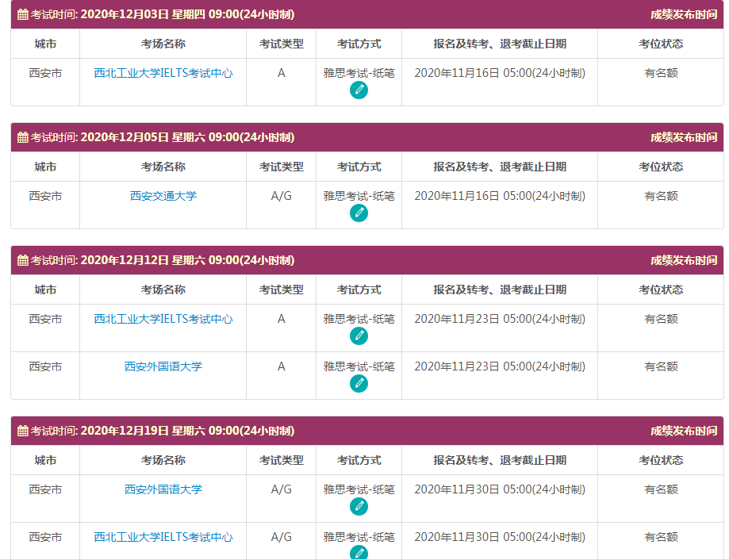Screen dimensions: 729x560
Task: Click 成绩发布时间 in December 03 header
Action: click(x=684, y=14)
